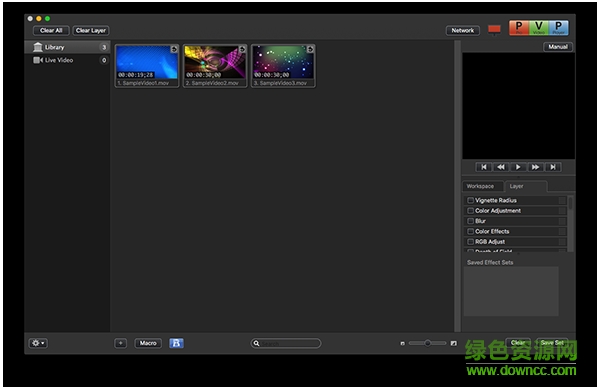
Task: Click the Manual button above preview
Action: [558, 47]
